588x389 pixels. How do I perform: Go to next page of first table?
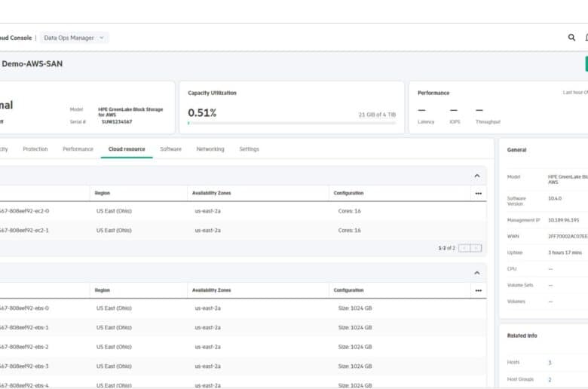[476, 248]
